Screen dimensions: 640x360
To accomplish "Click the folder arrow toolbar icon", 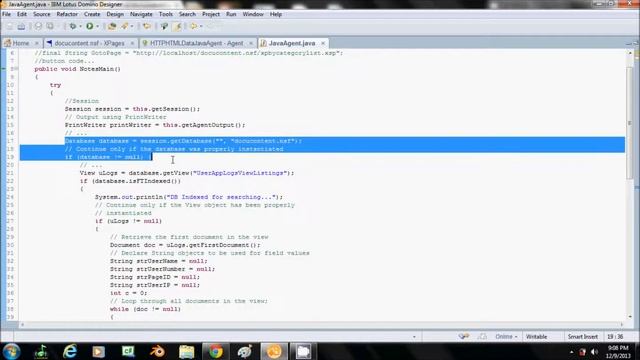I will [x=147, y=27].
